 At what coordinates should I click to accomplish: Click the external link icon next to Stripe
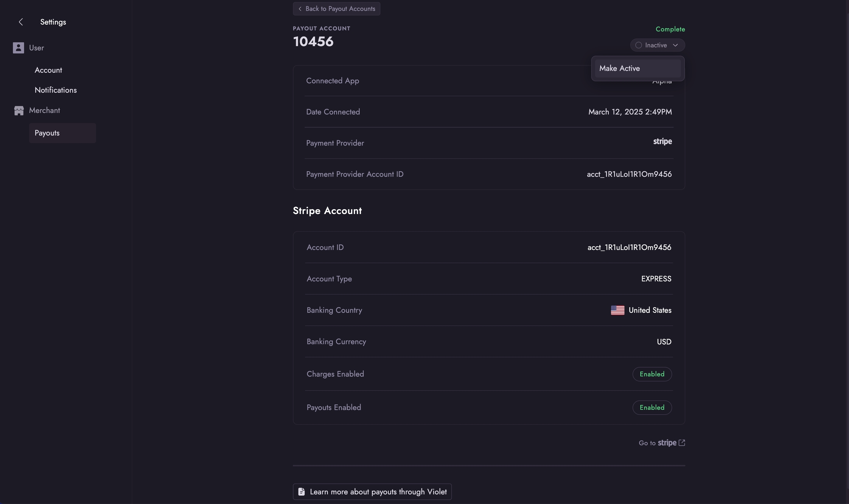point(682,443)
